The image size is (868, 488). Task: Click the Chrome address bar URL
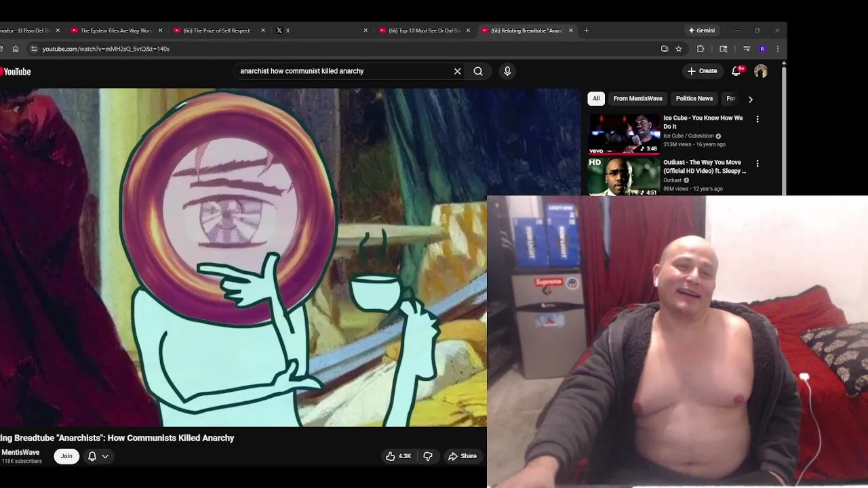click(x=106, y=49)
